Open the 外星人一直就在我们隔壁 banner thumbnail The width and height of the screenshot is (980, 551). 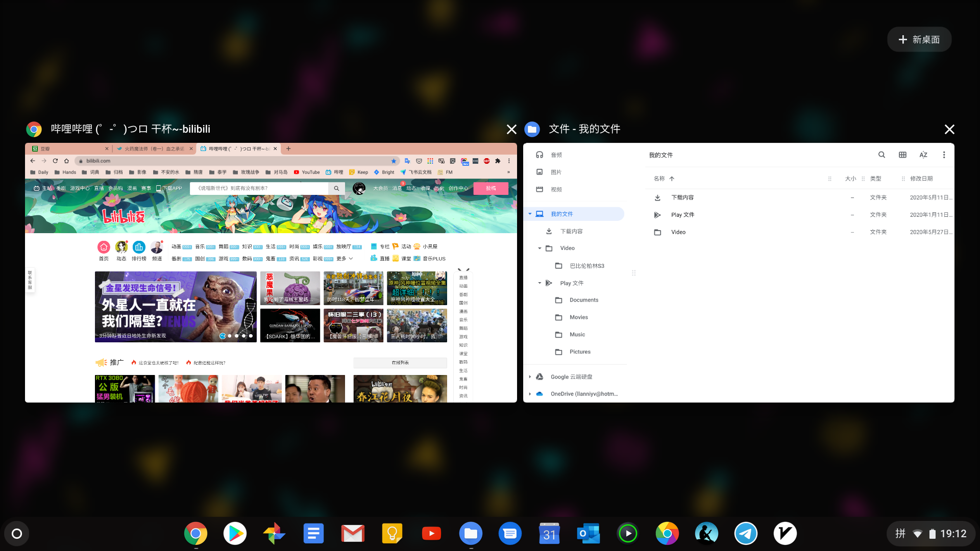[176, 307]
